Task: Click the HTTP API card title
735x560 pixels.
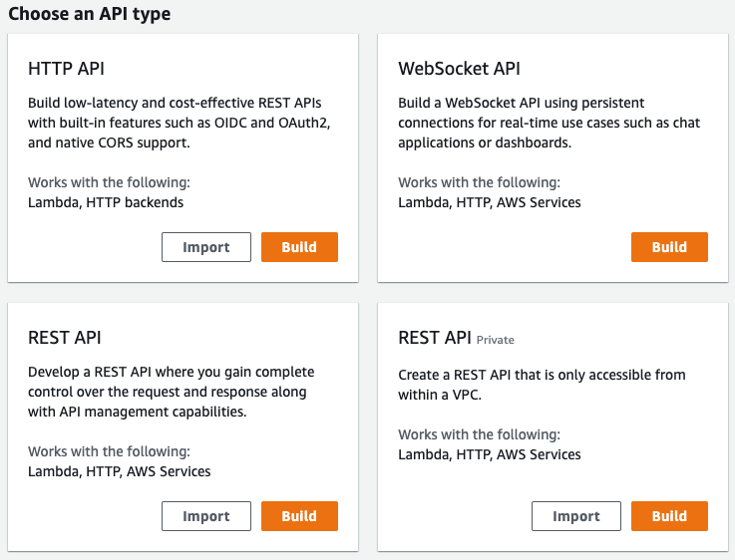Action: coord(66,69)
